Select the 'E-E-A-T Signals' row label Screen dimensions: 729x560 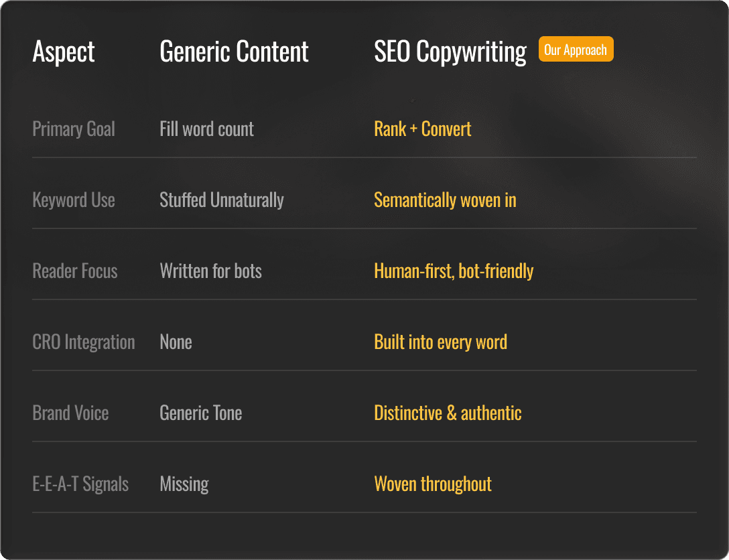click(80, 484)
